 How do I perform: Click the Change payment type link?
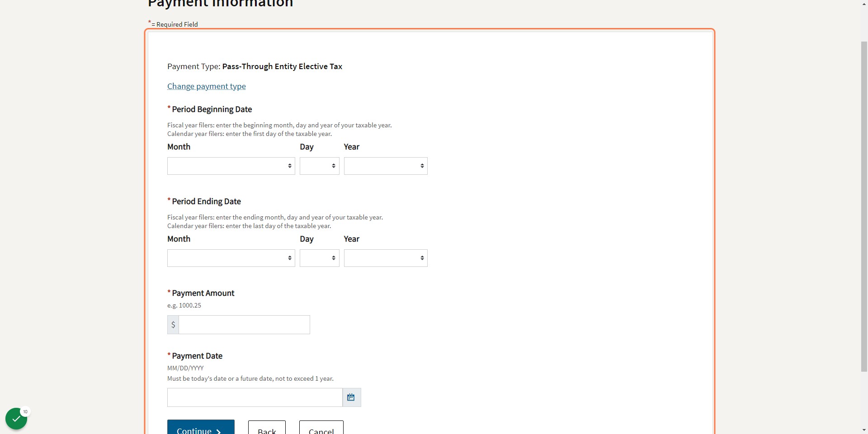(x=207, y=86)
